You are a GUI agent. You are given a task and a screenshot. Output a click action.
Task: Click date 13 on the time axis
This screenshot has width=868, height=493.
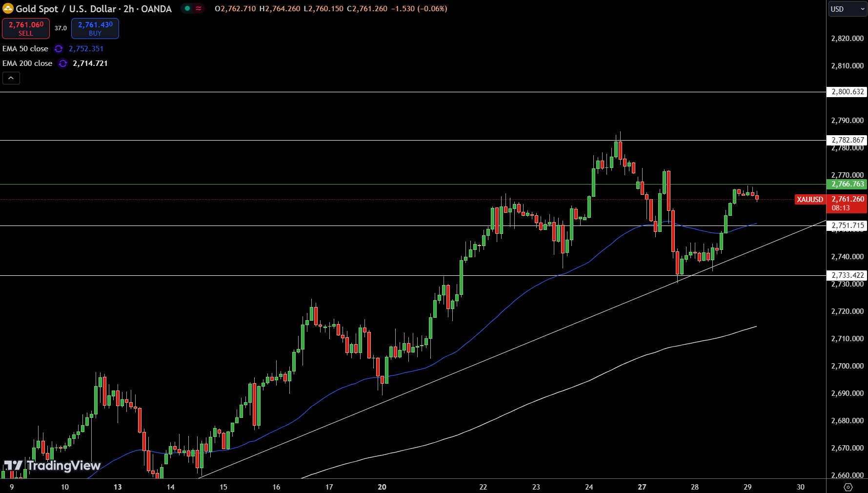pos(118,487)
